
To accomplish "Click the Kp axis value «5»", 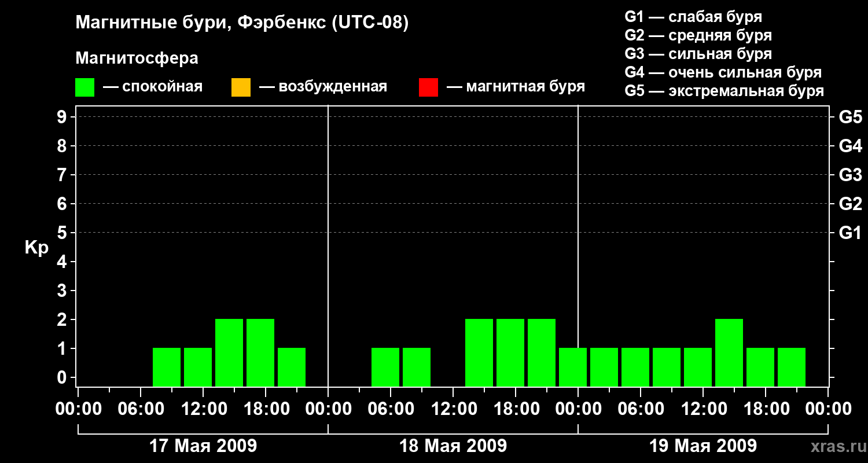I will (x=63, y=233).
